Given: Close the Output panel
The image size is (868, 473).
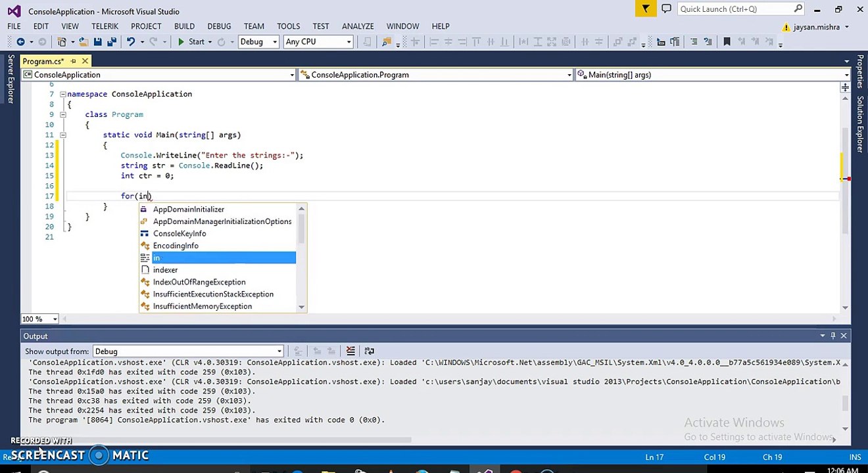Looking at the screenshot, I should [x=844, y=336].
